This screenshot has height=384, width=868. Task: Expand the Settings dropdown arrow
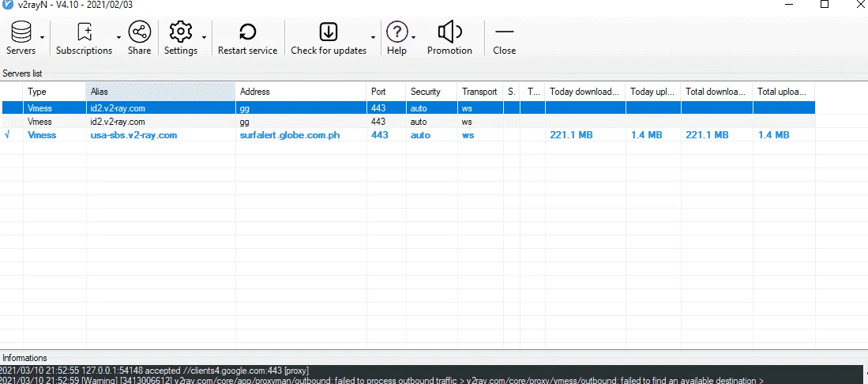pos(205,38)
